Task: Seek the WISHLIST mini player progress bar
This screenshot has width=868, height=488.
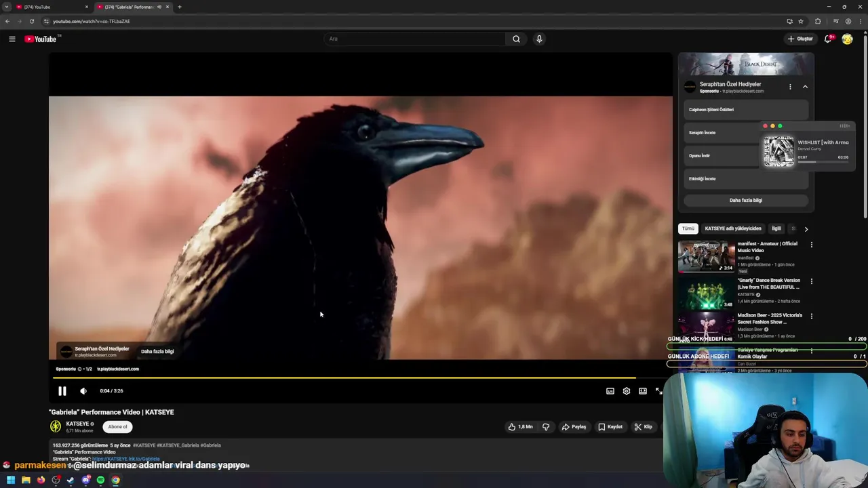Action: pyautogui.click(x=823, y=162)
